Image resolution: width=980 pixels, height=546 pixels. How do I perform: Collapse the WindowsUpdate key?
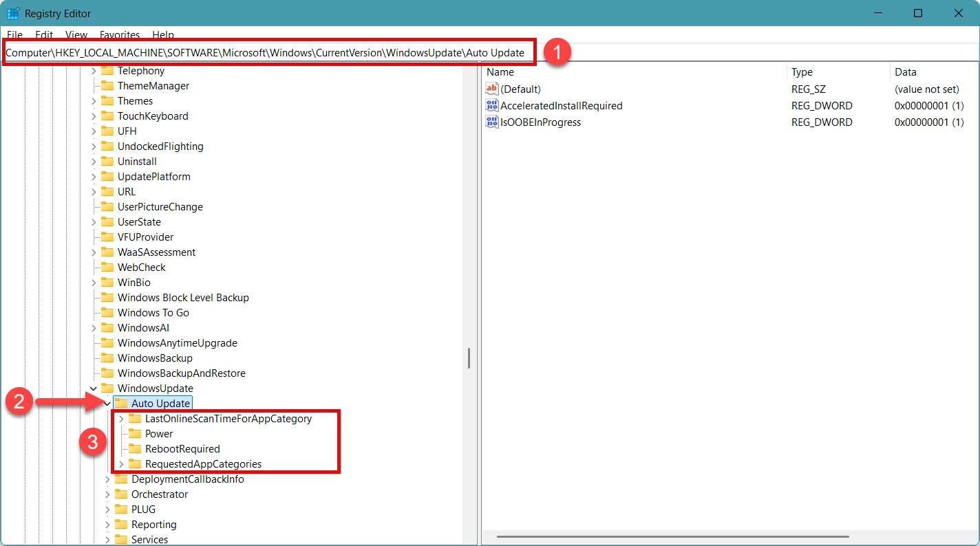coord(94,389)
